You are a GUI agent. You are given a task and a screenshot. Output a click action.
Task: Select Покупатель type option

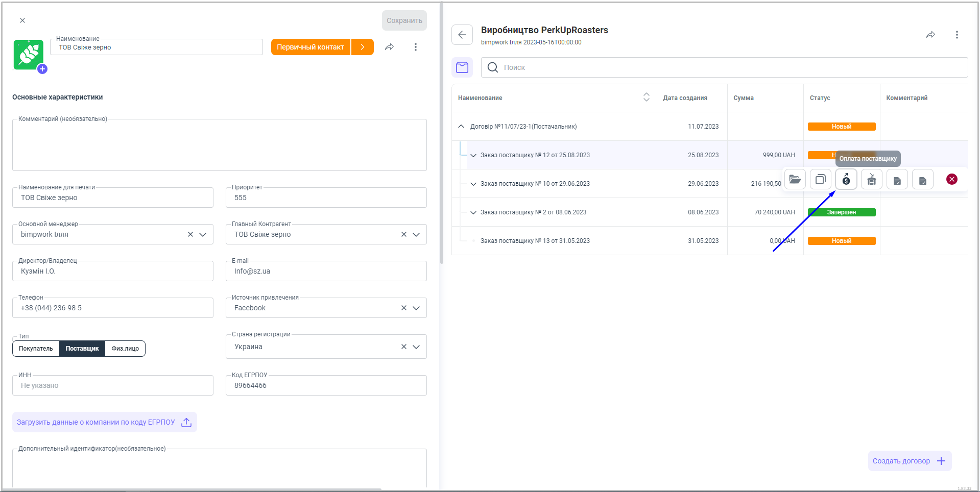[36, 349]
